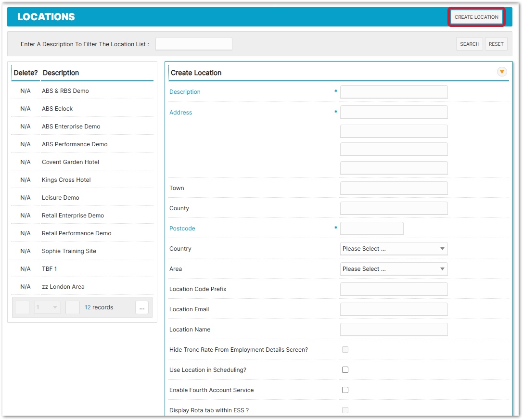Tick Enable Fourth Account Service checkbox
The width and height of the screenshot is (523, 420).
coord(345,390)
